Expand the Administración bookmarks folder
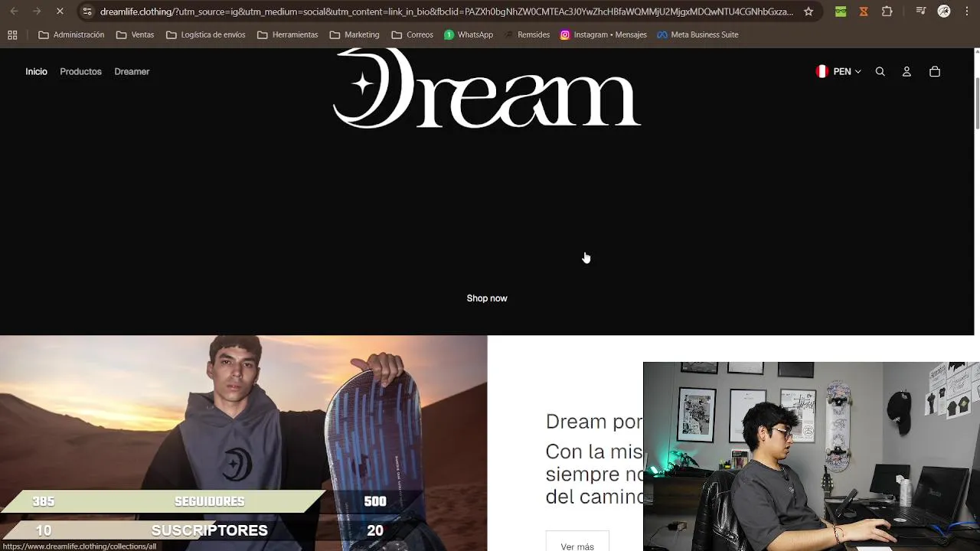The image size is (980, 551). pyautogui.click(x=71, y=34)
